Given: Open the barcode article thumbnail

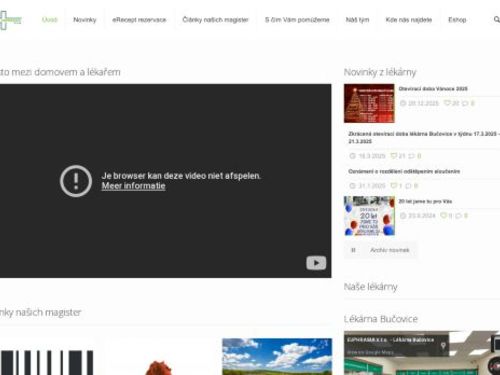Looking at the screenshot, I should [x=47, y=363].
